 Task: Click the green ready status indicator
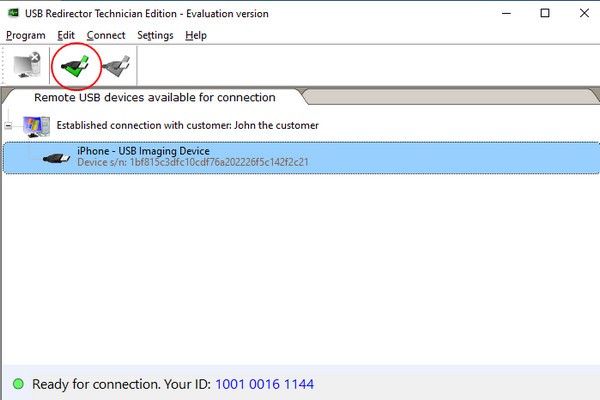point(18,384)
